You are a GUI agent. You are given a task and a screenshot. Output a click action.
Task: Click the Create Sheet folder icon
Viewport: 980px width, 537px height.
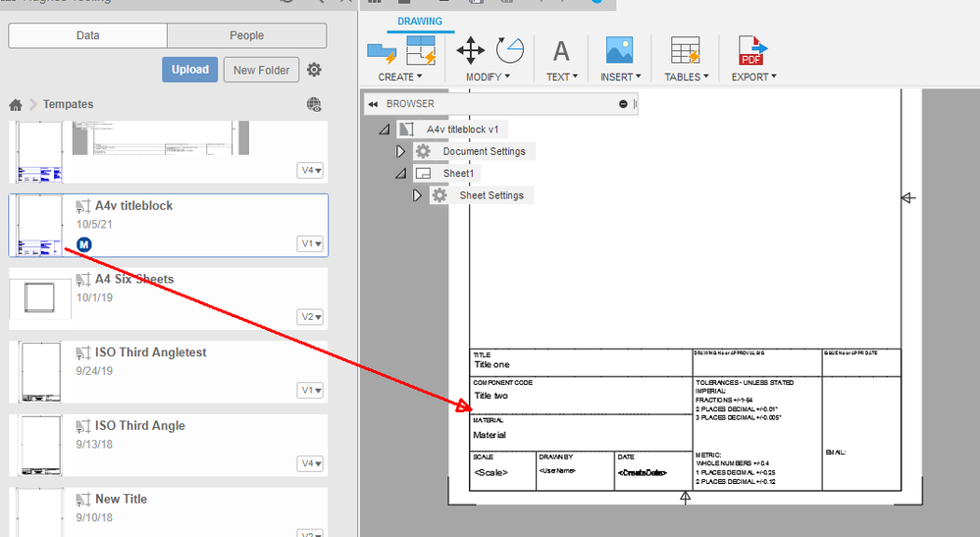point(382,53)
